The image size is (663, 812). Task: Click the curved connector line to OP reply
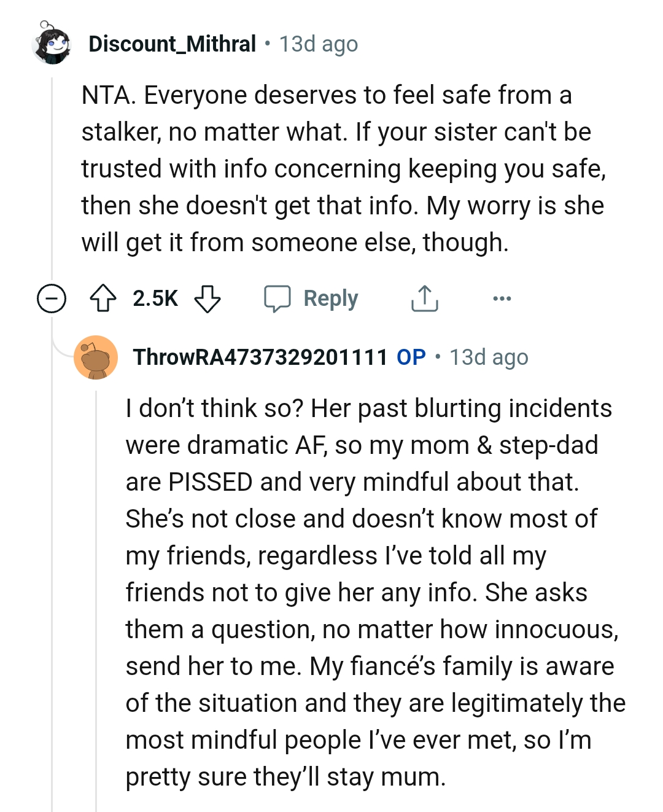(61, 350)
